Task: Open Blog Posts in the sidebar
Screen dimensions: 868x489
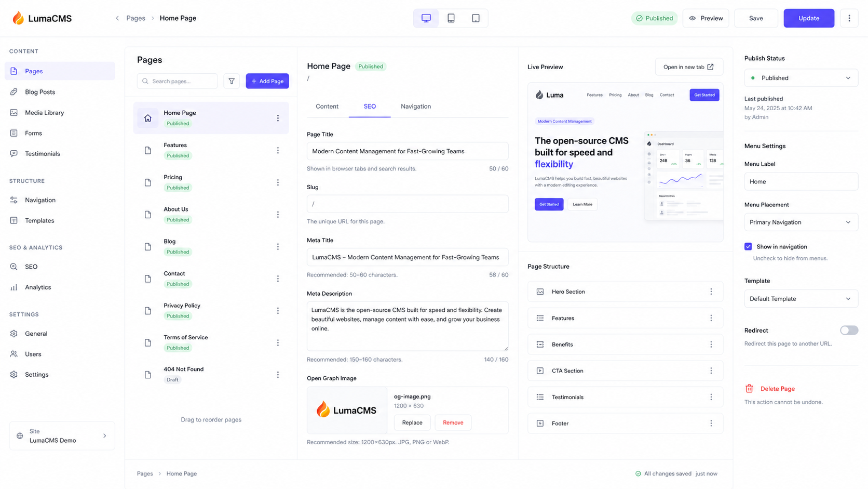Action: pyautogui.click(x=60, y=92)
